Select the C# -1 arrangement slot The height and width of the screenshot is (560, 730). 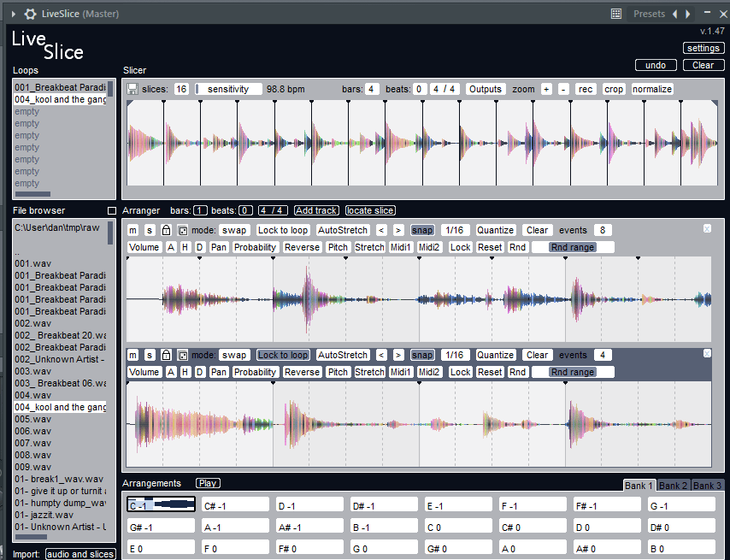tap(236, 505)
